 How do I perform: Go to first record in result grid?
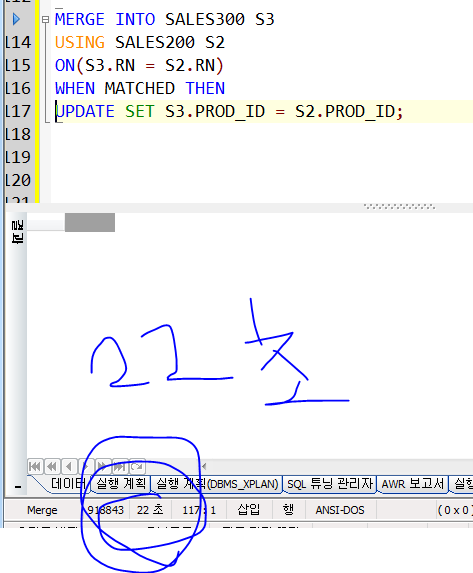pos(35,466)
